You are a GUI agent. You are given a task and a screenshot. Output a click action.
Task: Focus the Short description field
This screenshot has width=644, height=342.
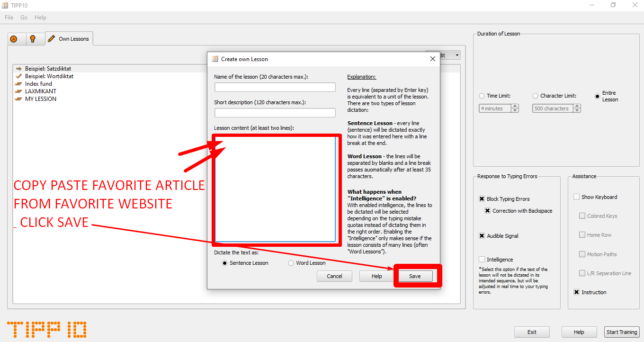(275, 113)
